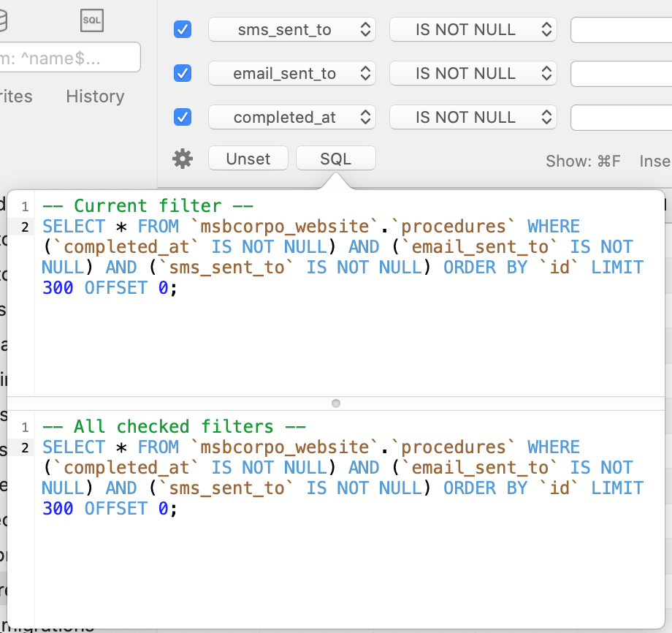This screenshot has width=672, height=633.
Task: Open the sms_sent_to column dropdown
Action: tap(291, 29)
